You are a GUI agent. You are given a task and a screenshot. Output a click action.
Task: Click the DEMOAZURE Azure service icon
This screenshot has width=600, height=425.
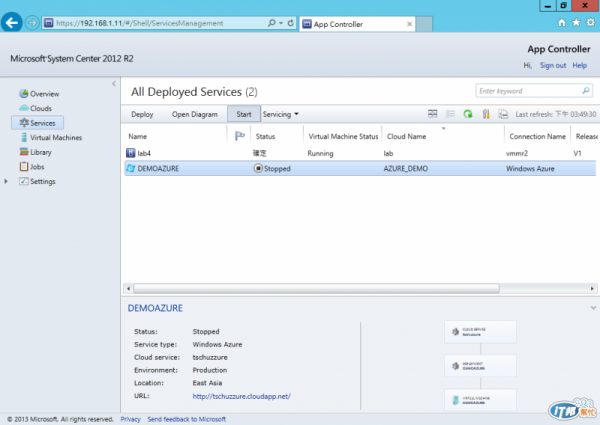130,168
